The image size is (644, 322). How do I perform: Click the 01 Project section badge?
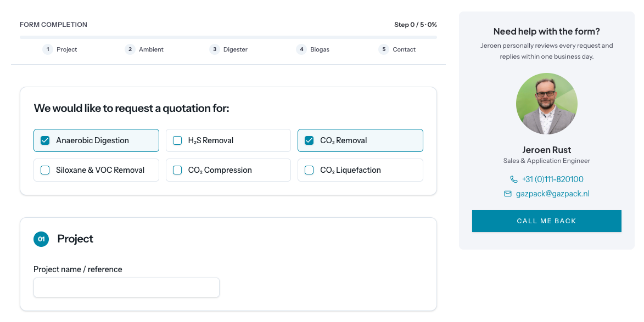(41, 239)
